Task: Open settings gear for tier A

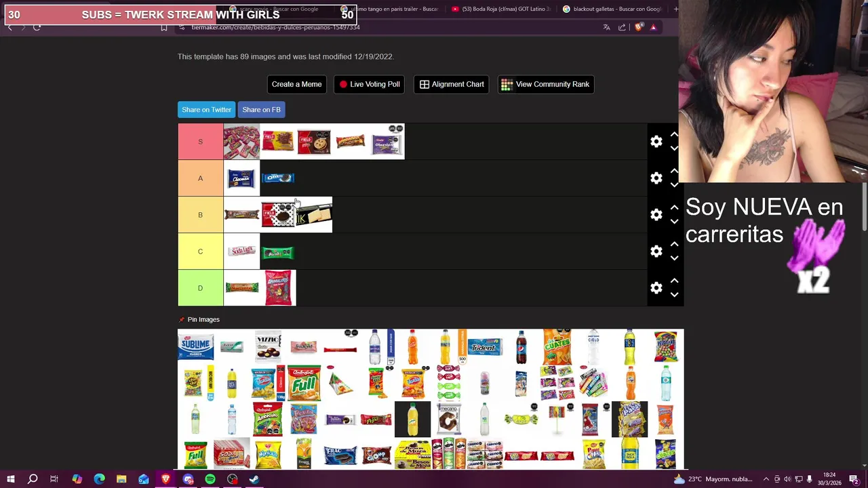Action: click(656, 178)
